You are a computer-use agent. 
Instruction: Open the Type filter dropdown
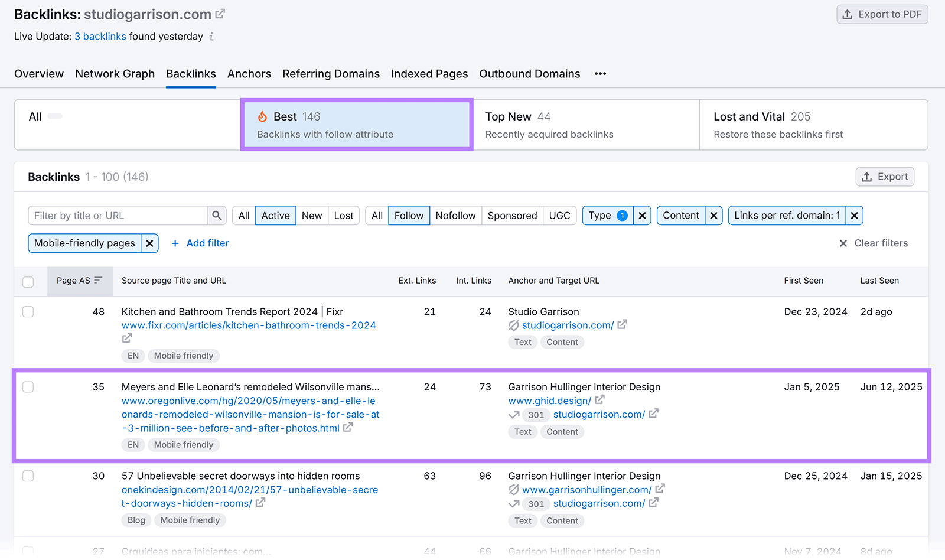(607, 215)
